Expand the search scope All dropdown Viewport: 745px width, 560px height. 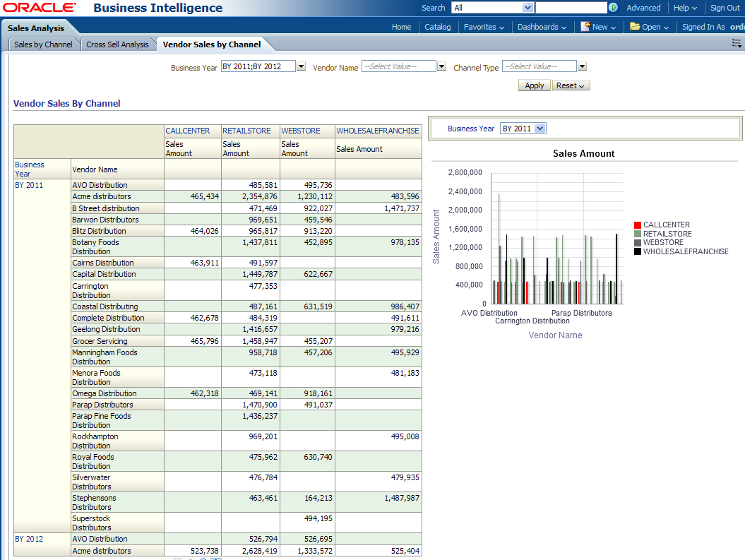pyautogui.click(x=528, y=8)
